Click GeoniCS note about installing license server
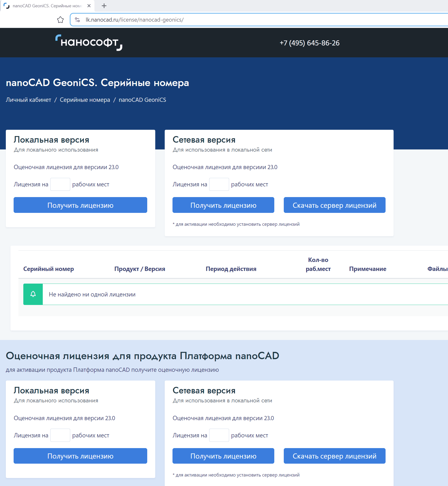The width and height of the screenshot is (448, 486). [236, 224]
